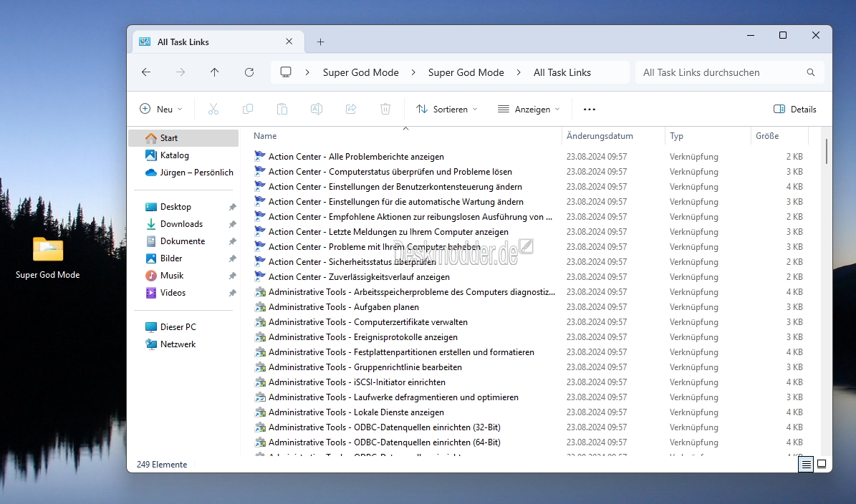Sort by Änderungsdatum column header
Image resolution: width=856 pixels, height=504 pixels.
(x=613, y=136)
